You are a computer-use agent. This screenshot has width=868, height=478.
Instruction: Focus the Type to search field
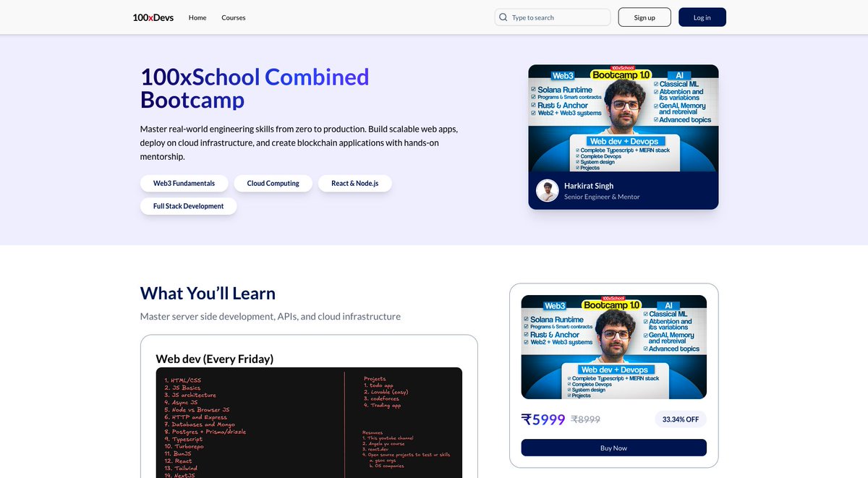click(x=553, y=17)
